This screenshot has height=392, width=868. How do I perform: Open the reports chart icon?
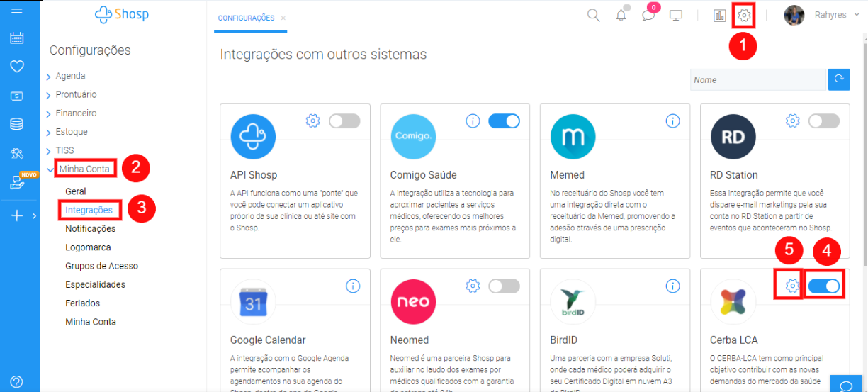tap(720, 16)
